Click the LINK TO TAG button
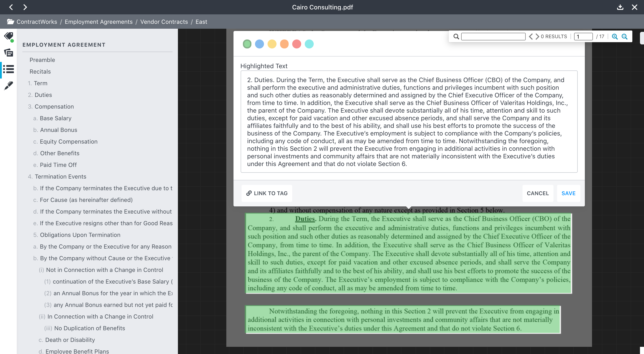The width and height of the screenshot is (644, 354). [x=266, y=193]
